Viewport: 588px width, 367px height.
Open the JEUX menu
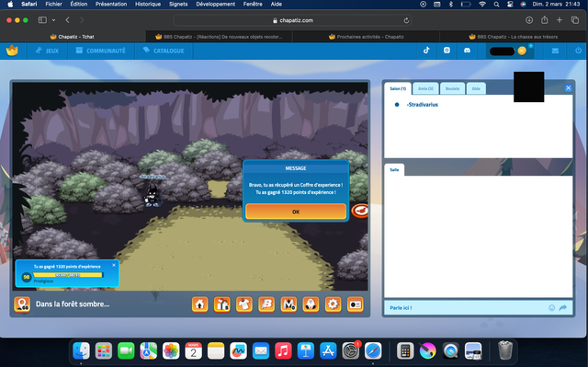point(47,51)
